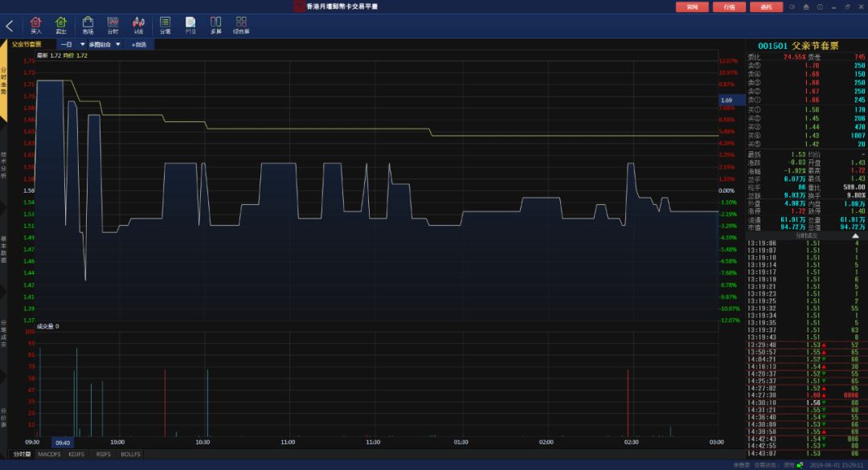Click the 12.07% top percent axis label
868x470 pixels.
click(728, 61)
